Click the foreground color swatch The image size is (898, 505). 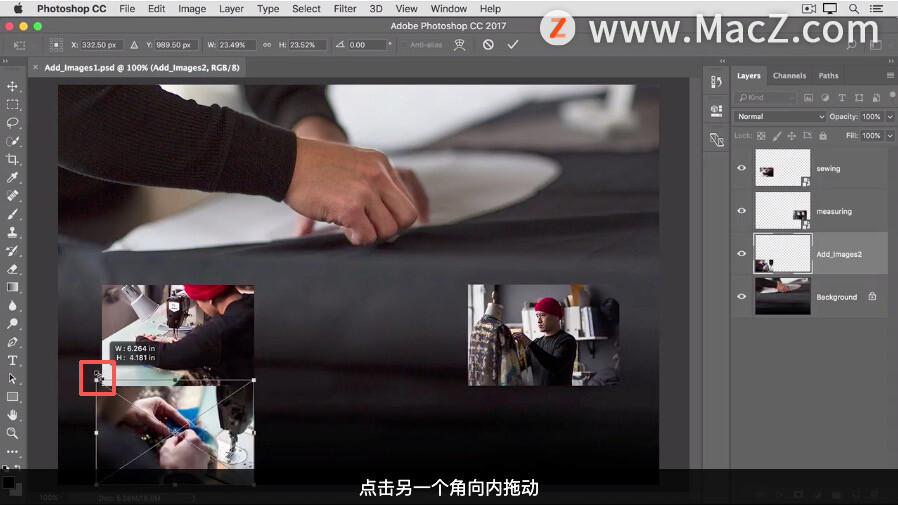8,483
